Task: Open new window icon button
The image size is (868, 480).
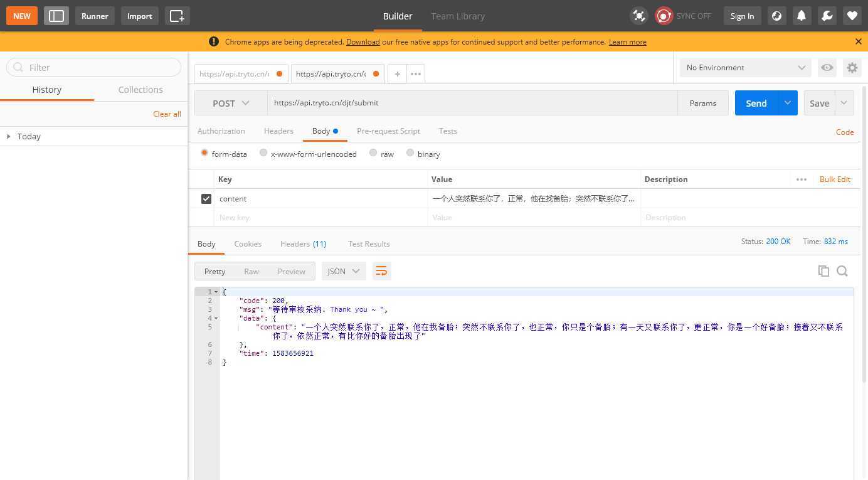Action: pyautogui.click(x=177, y=16)
